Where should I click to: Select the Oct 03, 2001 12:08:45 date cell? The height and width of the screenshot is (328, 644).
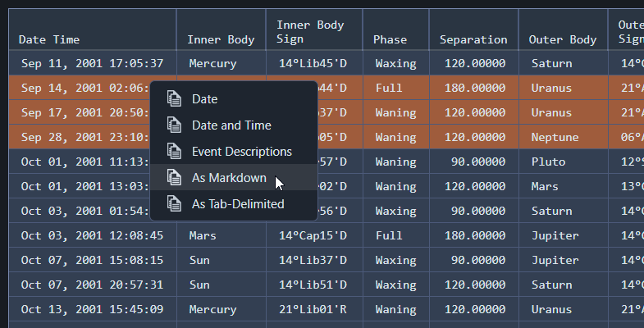coord(93,235)
